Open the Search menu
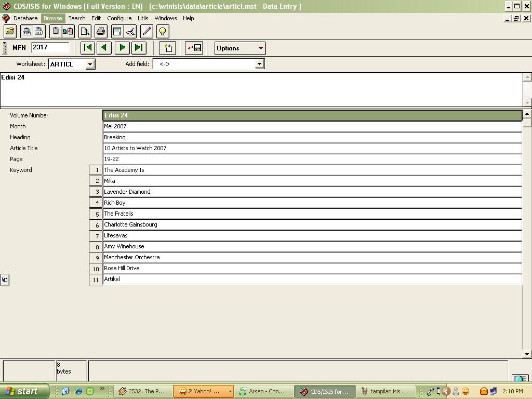 coord(77,18)
